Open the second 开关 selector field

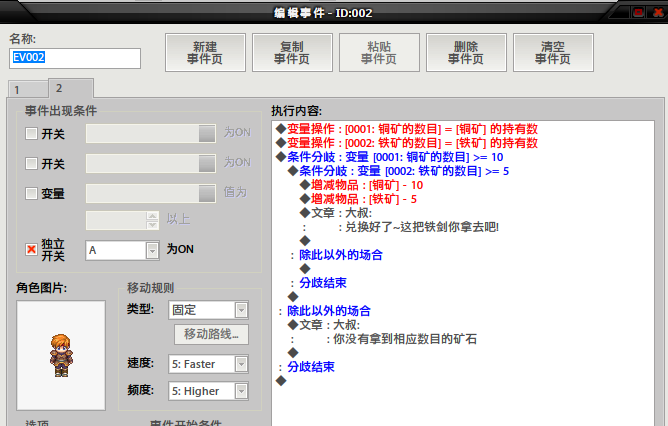(151, 164)
